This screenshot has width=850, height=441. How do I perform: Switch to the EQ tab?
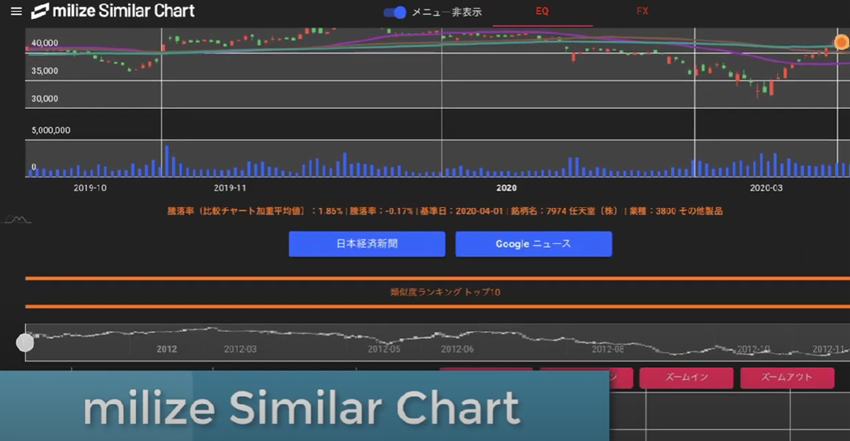pyautogui.click(x=542, y=11)
